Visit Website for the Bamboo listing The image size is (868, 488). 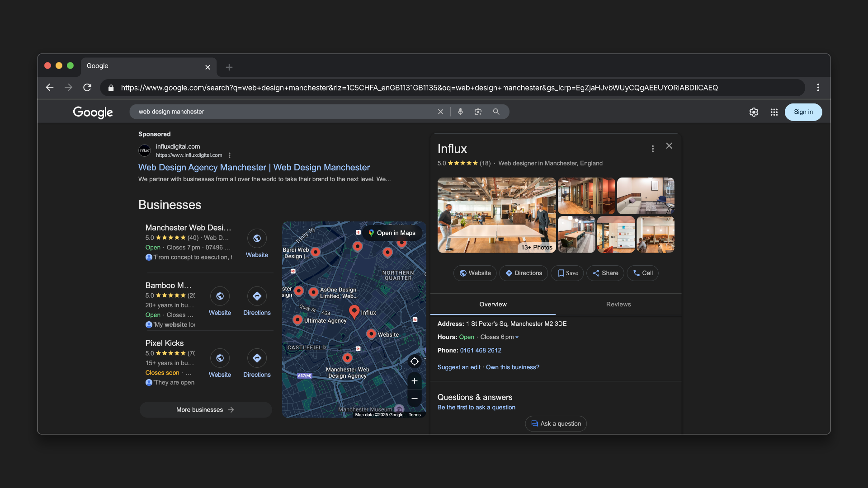220,301
